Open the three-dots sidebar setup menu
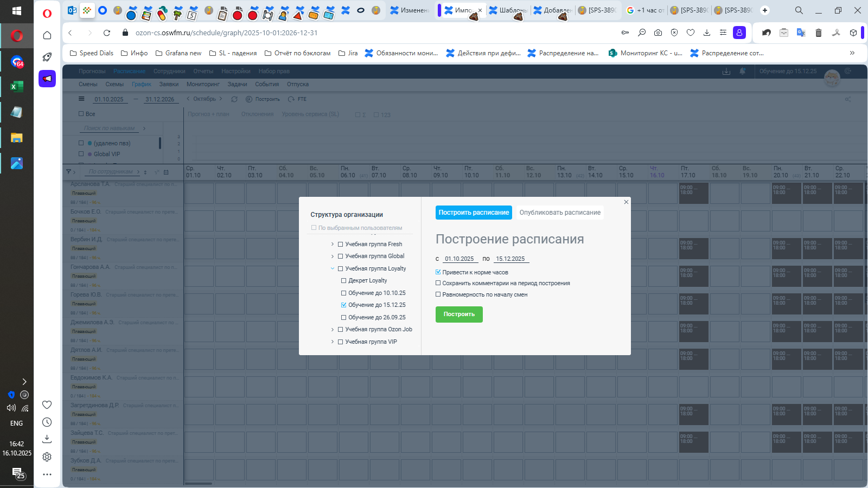This screenshot has height=488, width=868. coord(47,474)
